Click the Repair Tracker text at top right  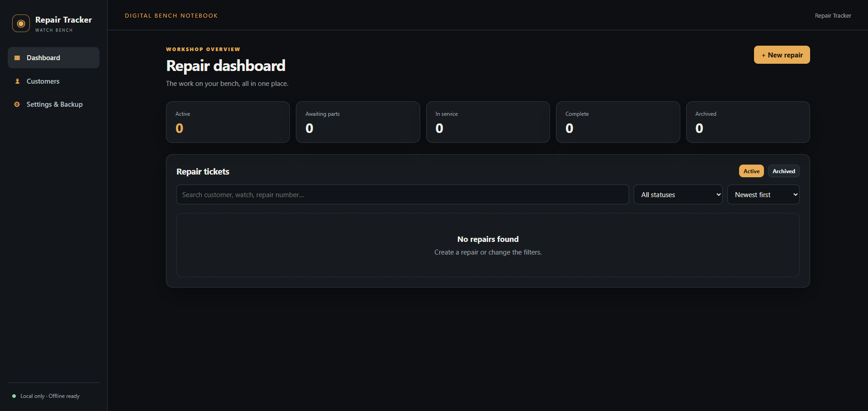[833, 15]
